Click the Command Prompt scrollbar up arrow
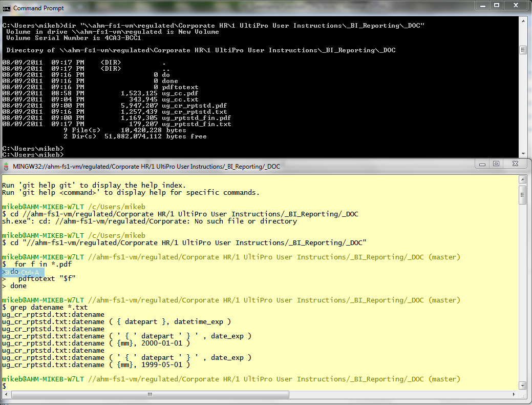This screenshot has height=405, width=532. [523, 21]
